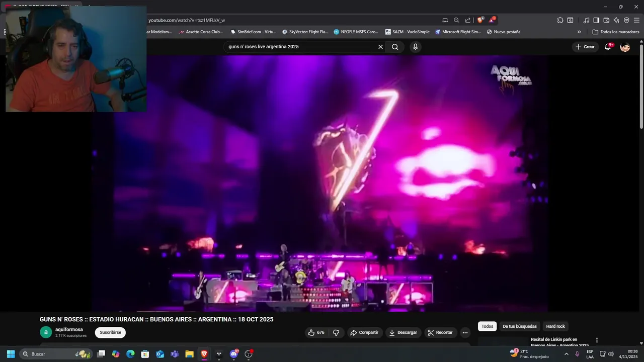
Task: Open weather widget showing 21°C
Action: (x=529, y=354)
